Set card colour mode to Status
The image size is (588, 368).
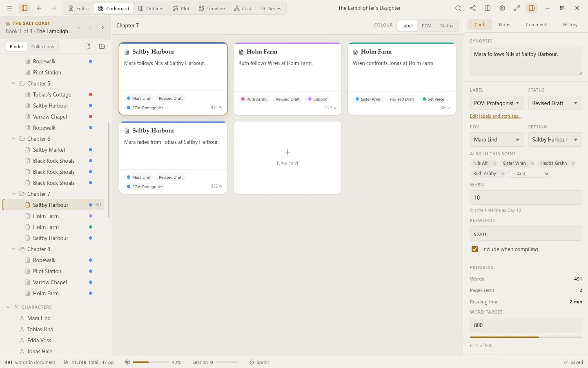446,25
